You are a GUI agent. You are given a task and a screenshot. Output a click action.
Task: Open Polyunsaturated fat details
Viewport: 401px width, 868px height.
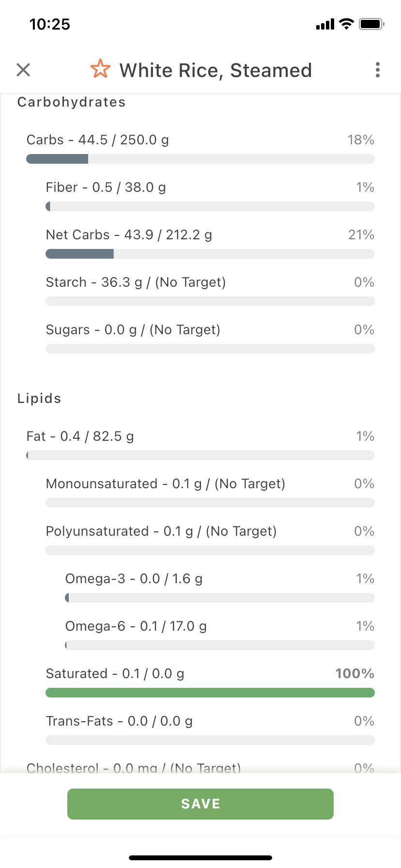click(x=210, y=540)
